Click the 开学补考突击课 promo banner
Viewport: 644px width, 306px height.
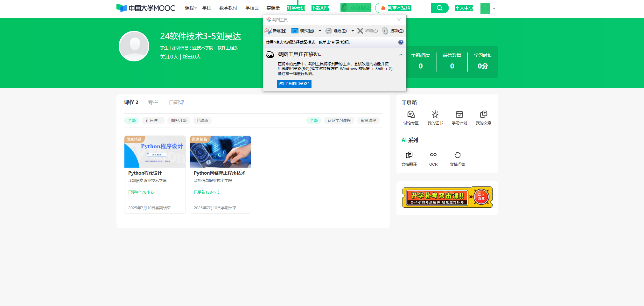(447, 197)
